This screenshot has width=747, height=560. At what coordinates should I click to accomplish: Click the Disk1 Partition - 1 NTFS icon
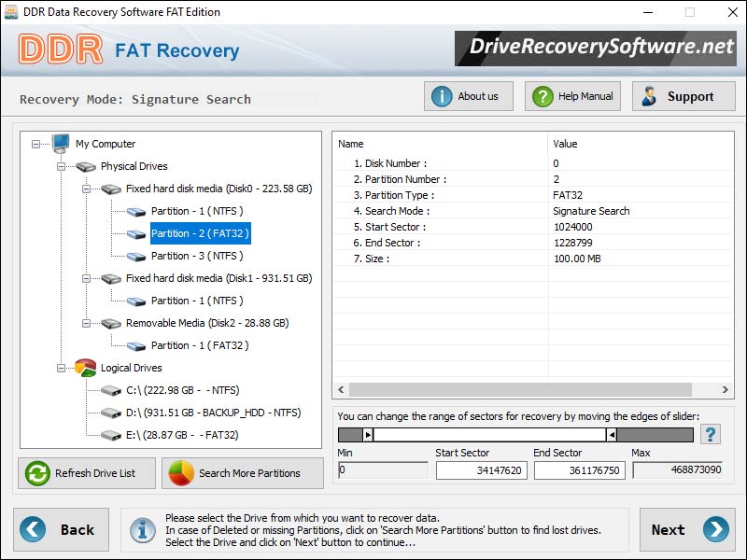coord(136,301)
